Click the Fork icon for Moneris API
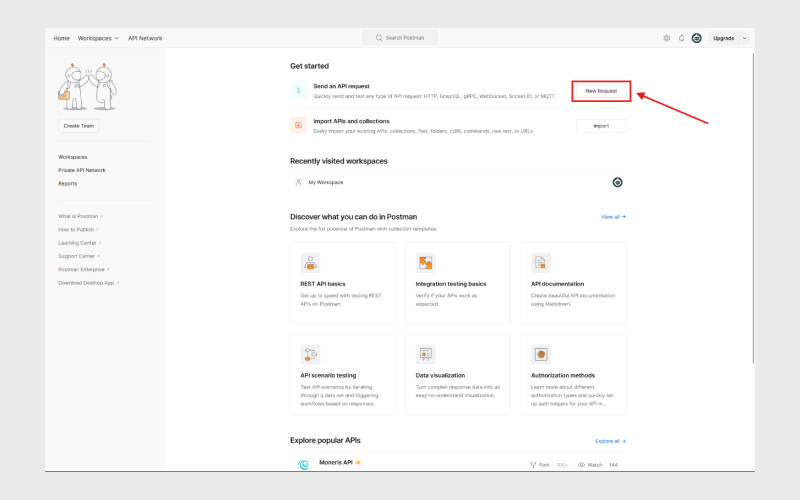The width and height of the screenshot is (800, 500). 533,465
